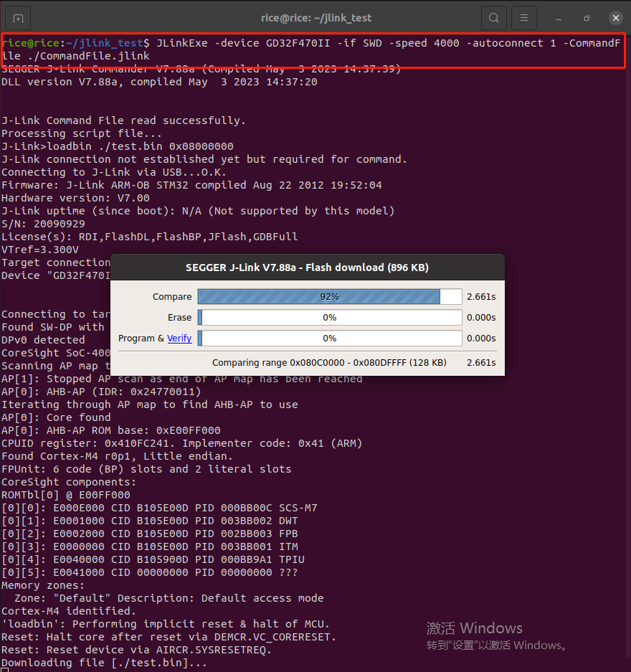Open the terminal hamburger menu

pyautogui.click(x=524, y=18)
